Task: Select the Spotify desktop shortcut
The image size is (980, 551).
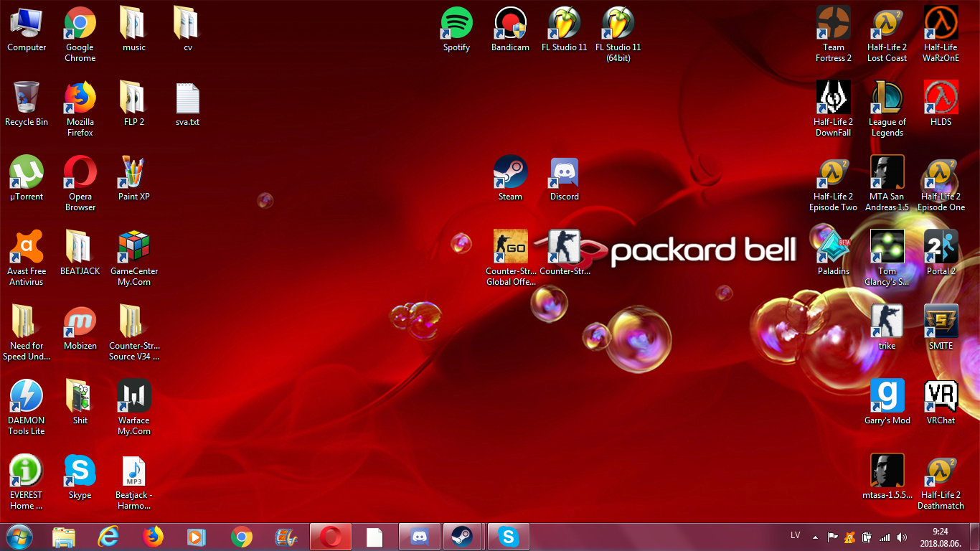Action: point(457,29)
